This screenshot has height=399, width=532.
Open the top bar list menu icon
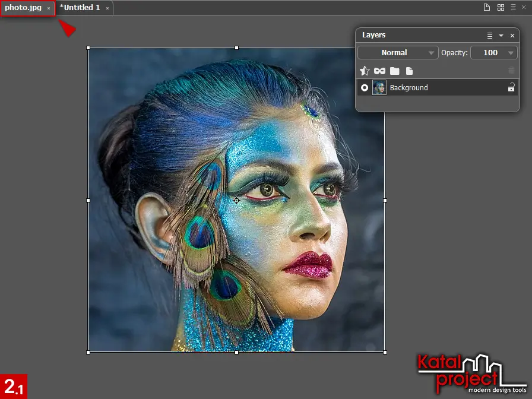[513, 7]
